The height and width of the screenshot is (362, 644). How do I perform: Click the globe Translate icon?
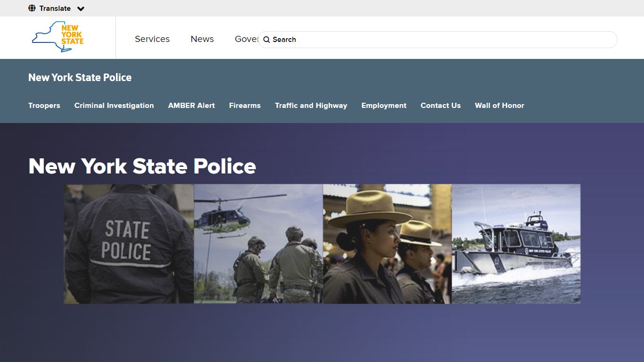click(32, 8)
